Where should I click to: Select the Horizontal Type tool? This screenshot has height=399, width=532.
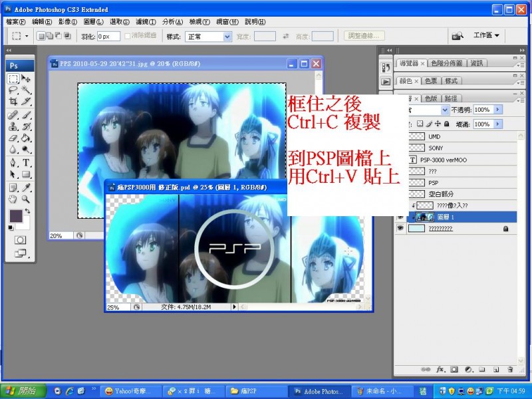(x=26, y=163)
